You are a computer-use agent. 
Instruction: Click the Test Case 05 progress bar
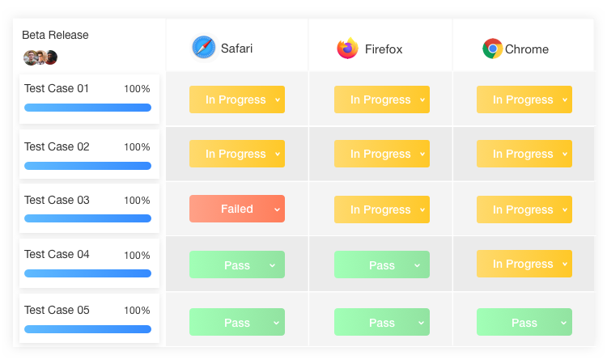point(87,329)
